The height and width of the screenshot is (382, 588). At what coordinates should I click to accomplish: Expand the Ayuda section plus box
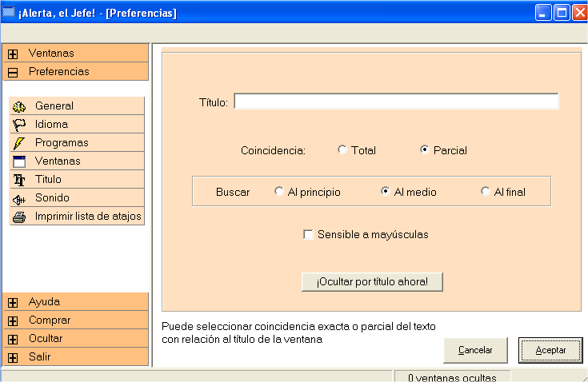13,303
